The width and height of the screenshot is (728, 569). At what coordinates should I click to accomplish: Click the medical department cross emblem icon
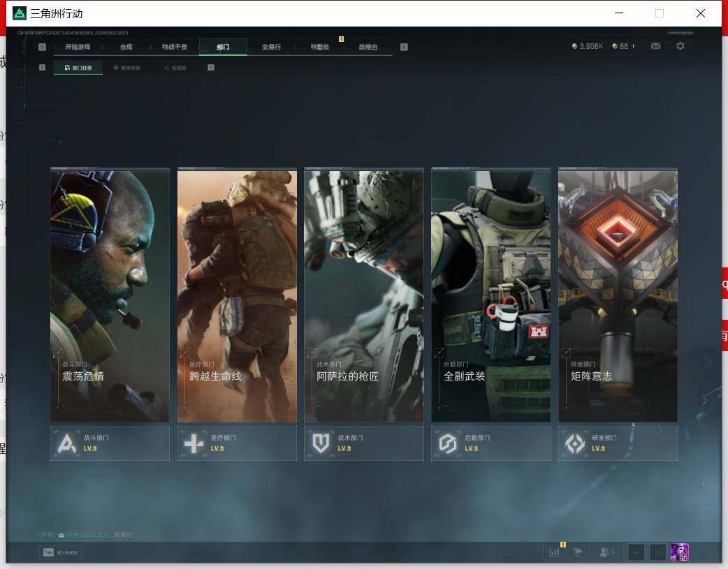(194, 444)
